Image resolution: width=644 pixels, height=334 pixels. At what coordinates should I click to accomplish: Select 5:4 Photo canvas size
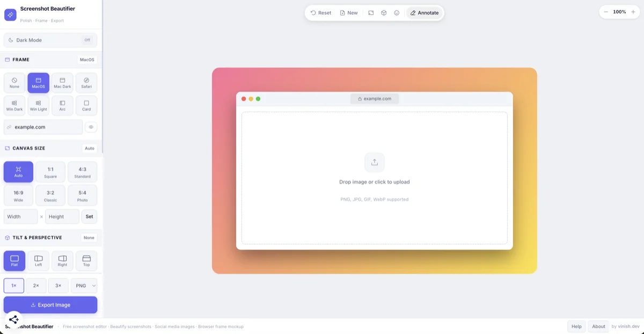tap(83, 195)
